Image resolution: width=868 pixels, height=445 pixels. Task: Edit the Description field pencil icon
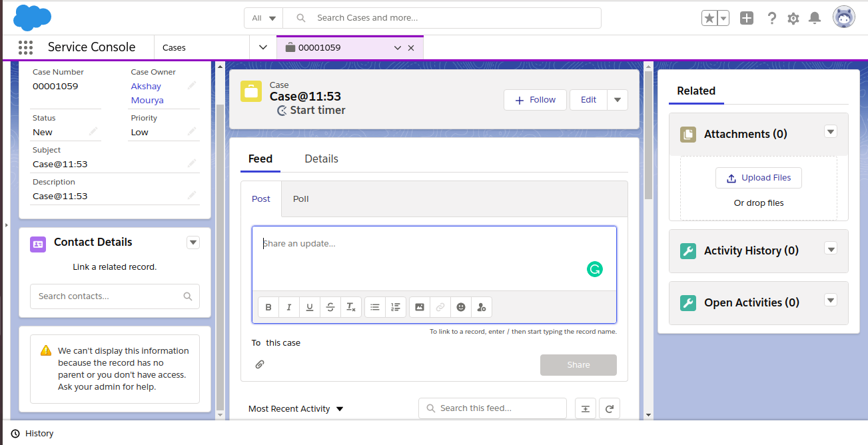(192, 195)
